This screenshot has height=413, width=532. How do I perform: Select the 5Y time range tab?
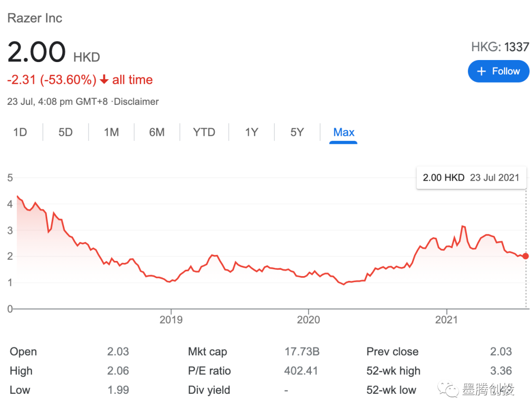click(x=297, y=132)
